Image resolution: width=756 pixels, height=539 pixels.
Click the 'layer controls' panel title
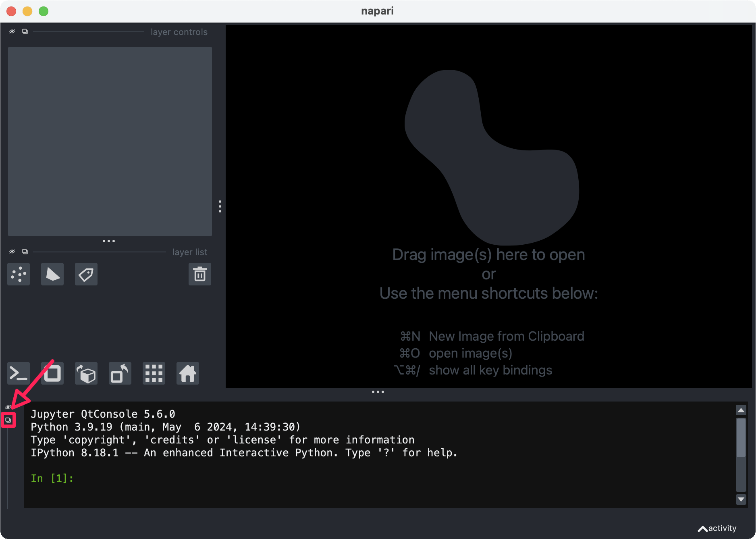[179, 32]
